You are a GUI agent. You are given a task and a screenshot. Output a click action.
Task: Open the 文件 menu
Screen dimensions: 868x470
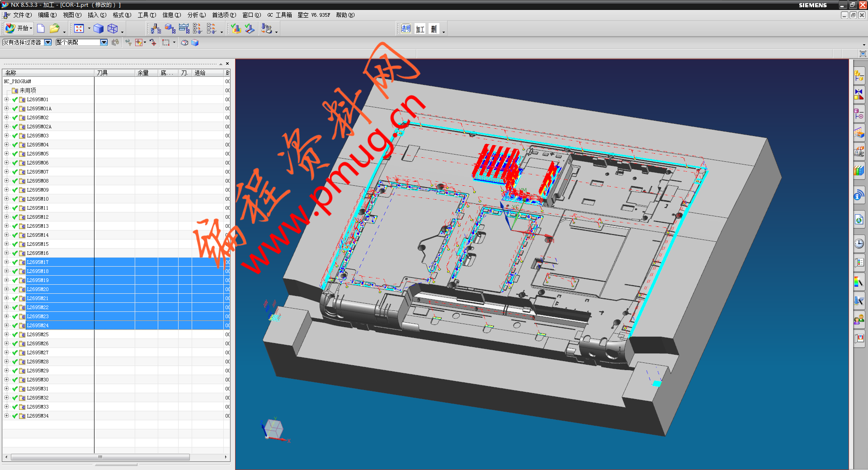(22, 15)
